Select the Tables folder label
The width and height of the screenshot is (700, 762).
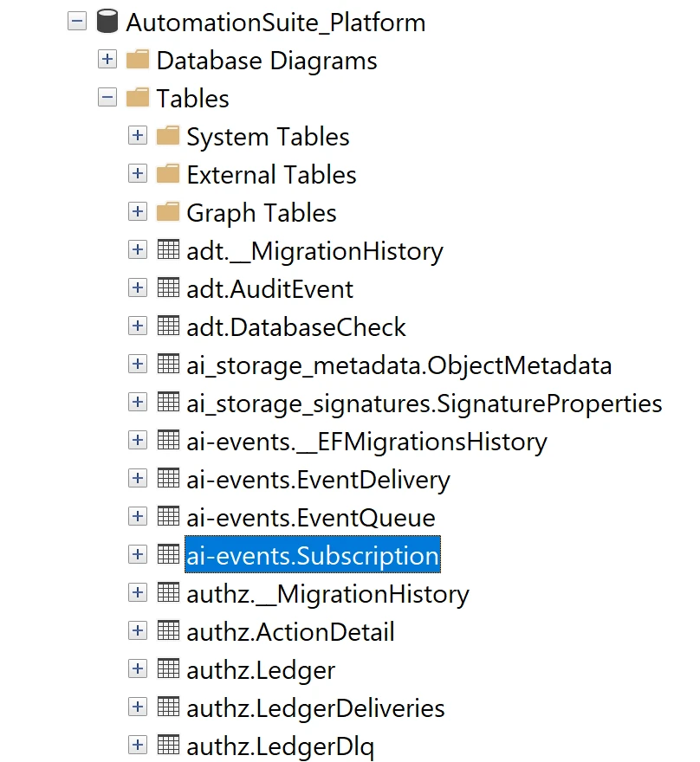tap(192, 99)
